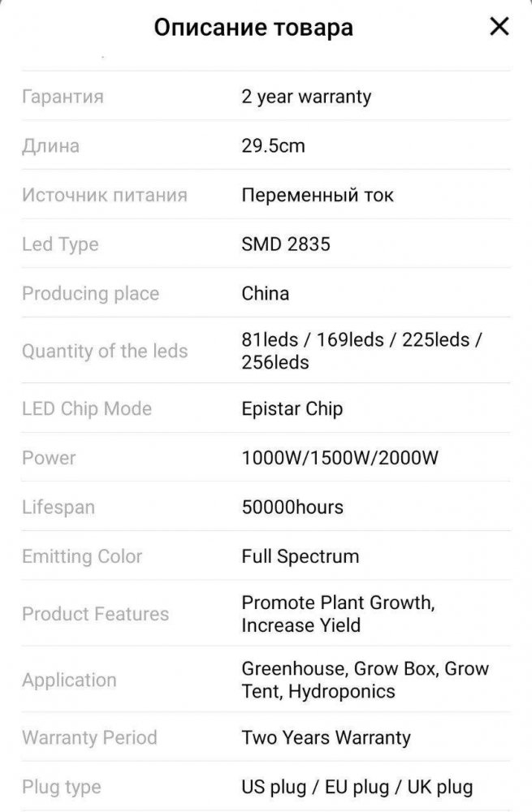
Task: Select the Power value 1000W/1500W/2000W
Action: [x=340, y=458]
